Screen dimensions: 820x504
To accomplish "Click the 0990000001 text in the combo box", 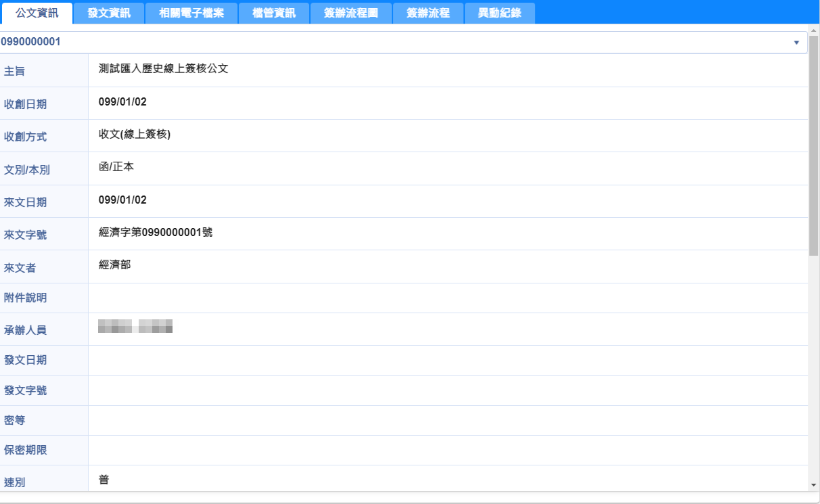I will point(31,42).
